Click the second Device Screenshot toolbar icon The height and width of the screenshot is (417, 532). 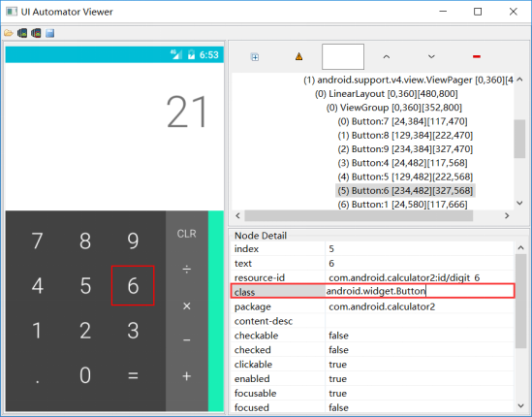[36, 33]
